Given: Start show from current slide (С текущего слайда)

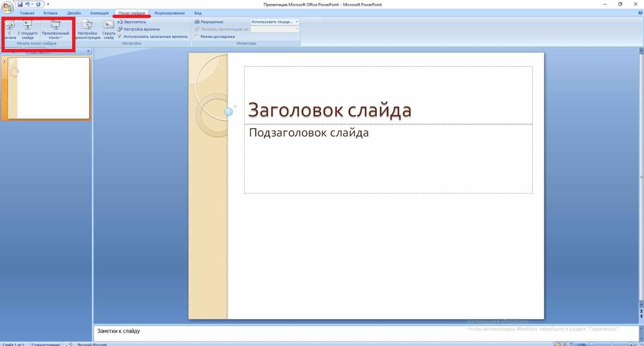Looking at the screenshot, I should click(x=27, y=31).
